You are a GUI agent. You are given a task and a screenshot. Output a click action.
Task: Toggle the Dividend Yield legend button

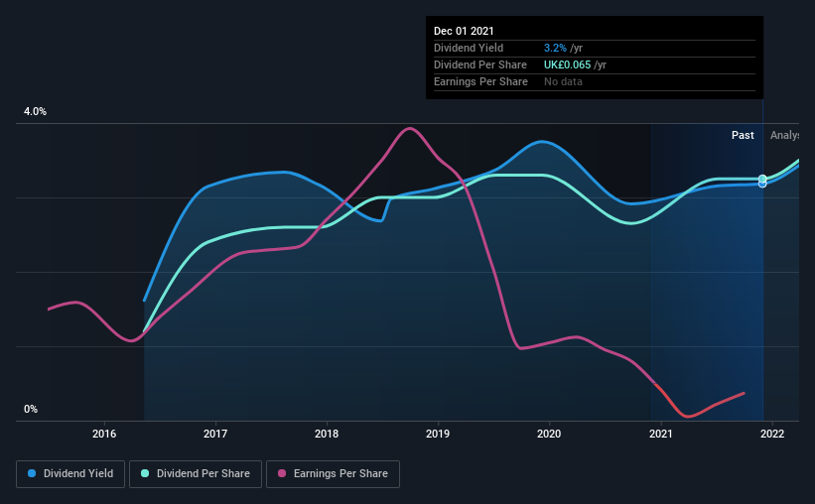coord(70,474)
